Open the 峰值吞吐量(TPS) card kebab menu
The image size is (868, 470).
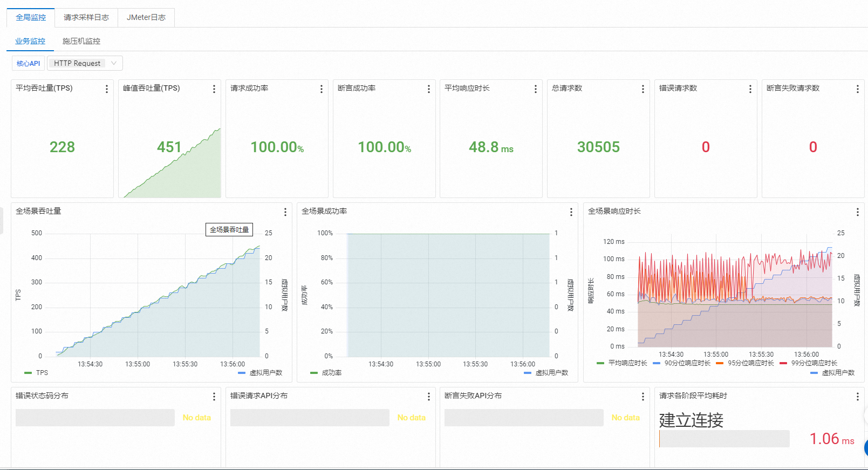(x=214, y=89)
